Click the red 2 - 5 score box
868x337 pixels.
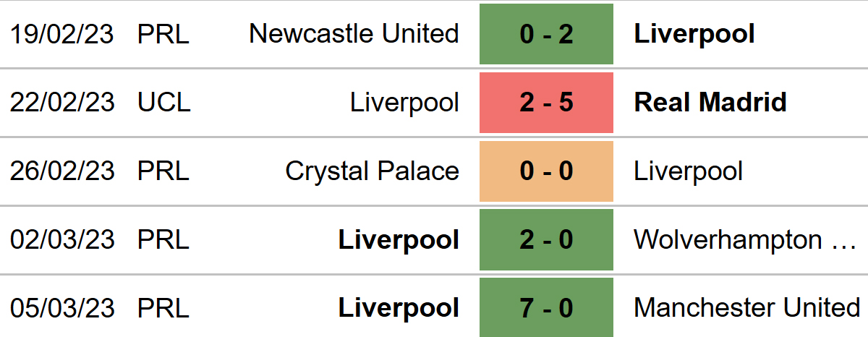[x=546, y=103]
